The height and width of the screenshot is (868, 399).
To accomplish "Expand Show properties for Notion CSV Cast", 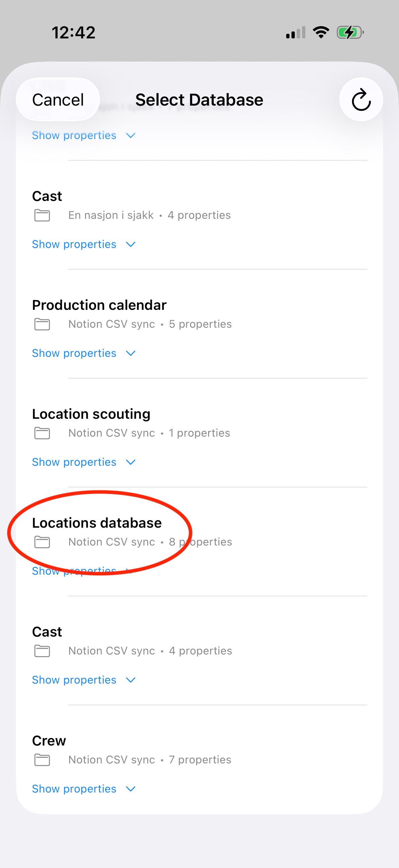I will (83, 680).
